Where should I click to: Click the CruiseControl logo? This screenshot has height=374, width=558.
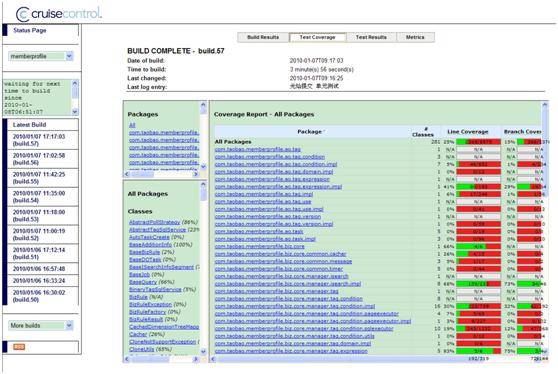59,14
